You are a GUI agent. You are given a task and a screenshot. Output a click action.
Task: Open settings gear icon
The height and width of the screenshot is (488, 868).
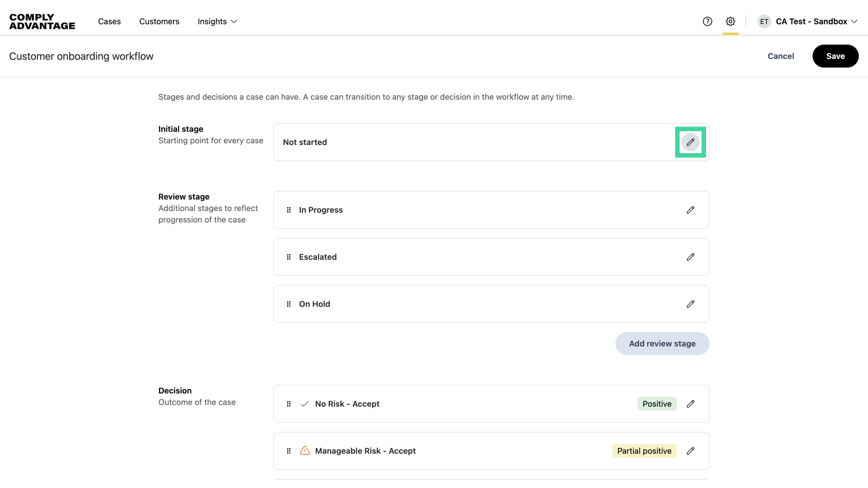pyautogui.click(x=731, y=21)
